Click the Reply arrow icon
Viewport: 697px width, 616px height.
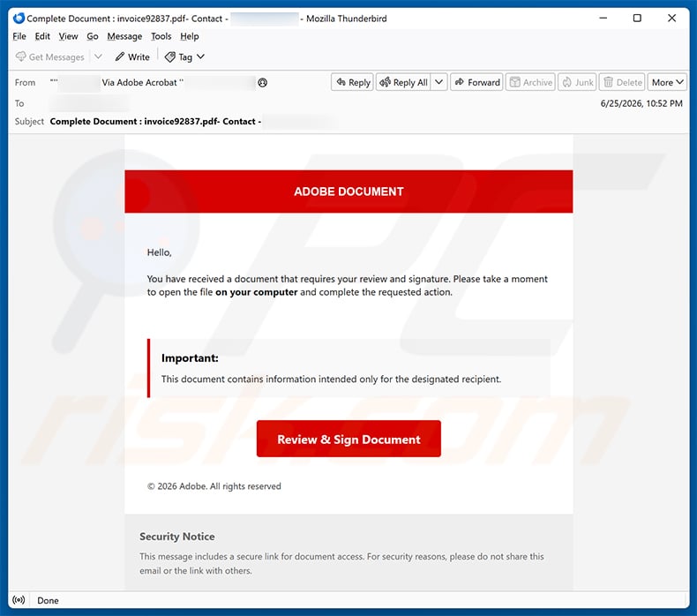pos(341,82)
